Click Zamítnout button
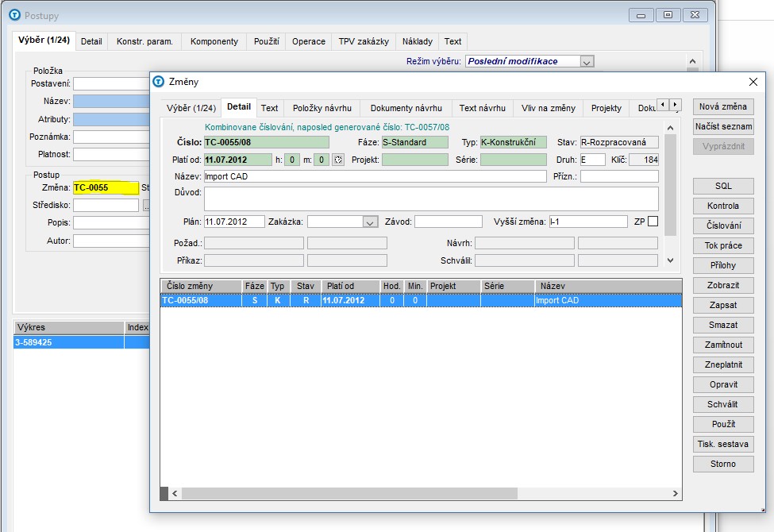774x532 pixels. click(723, 345)
